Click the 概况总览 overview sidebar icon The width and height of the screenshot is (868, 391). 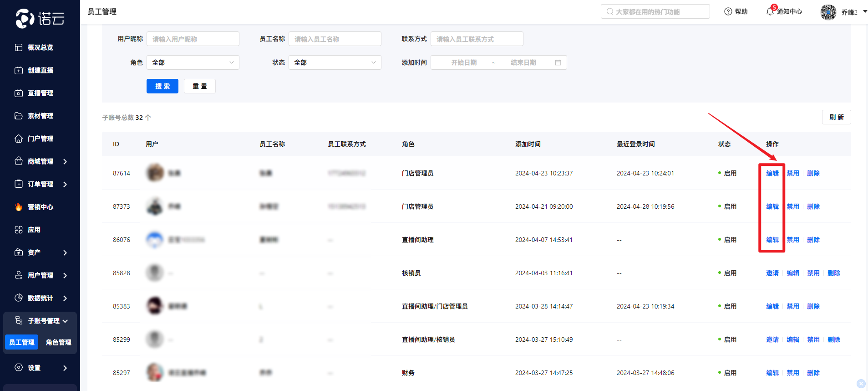tap(19, 47)
